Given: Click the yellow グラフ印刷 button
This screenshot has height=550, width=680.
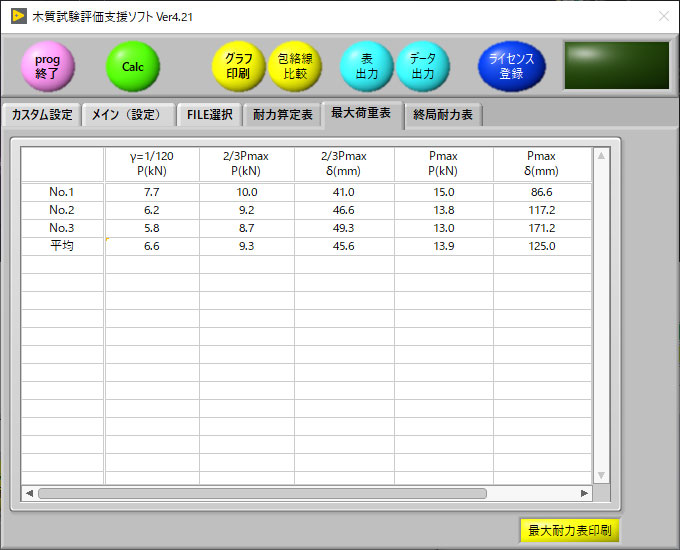Looking at the screenshot, I should pos(238,66).
